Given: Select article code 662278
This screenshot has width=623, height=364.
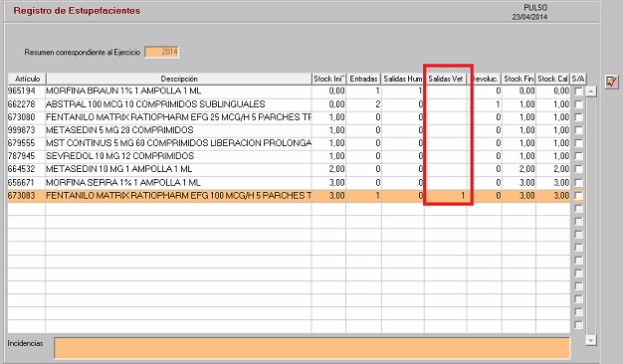Looking at the screenshot, I should point(22,104).
